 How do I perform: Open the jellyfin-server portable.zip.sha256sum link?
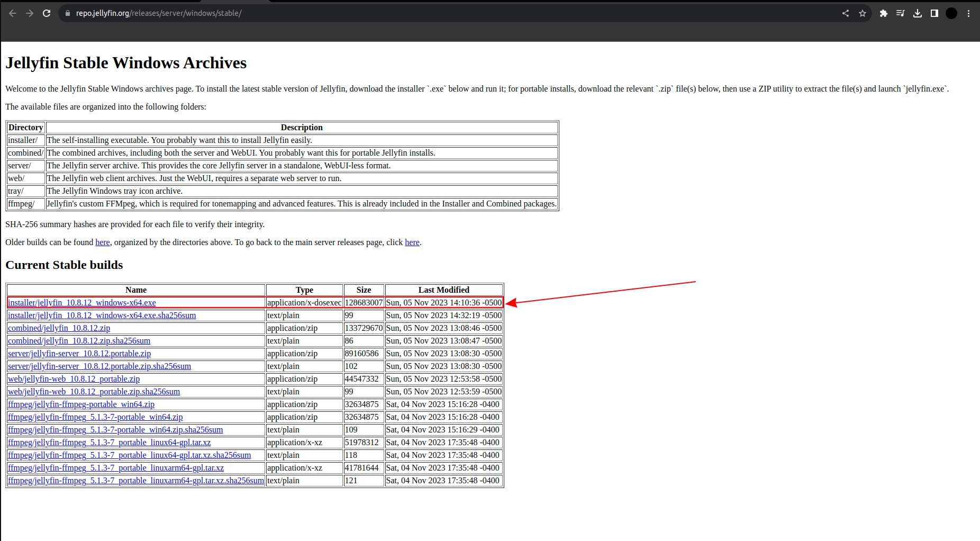(99, 366)
